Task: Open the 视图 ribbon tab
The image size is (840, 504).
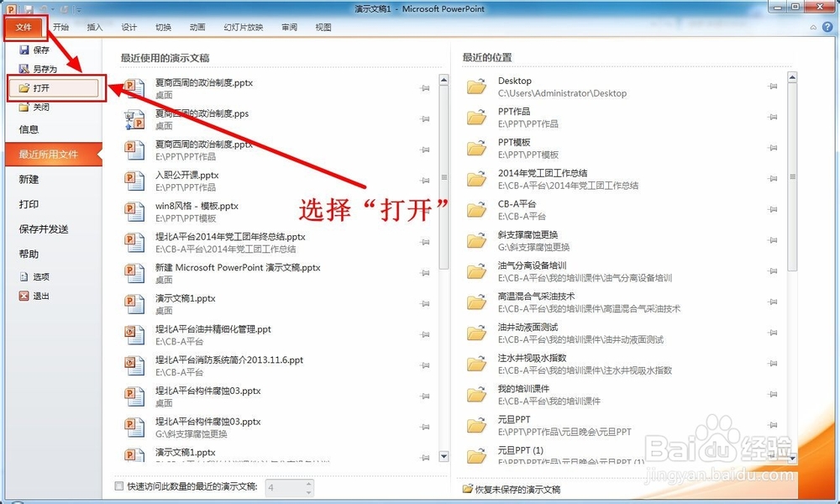Action: click(323, 28)
